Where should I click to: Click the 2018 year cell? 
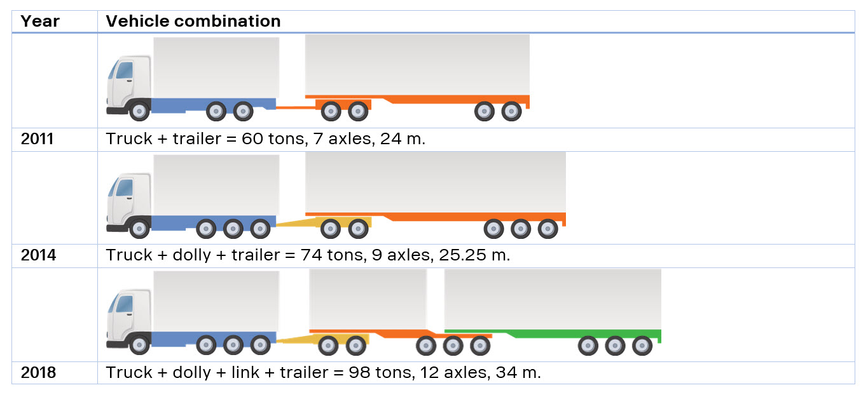[55, 373]
